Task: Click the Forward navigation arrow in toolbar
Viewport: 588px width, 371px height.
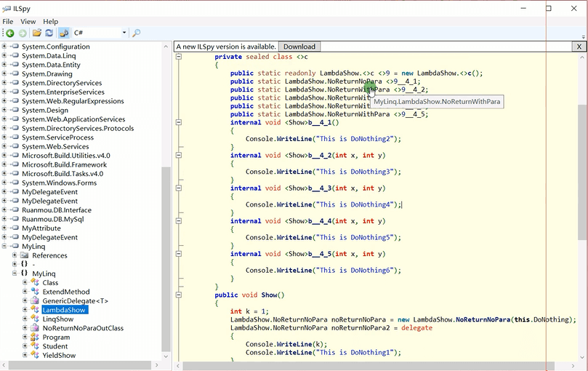Action: coord(23,33)
